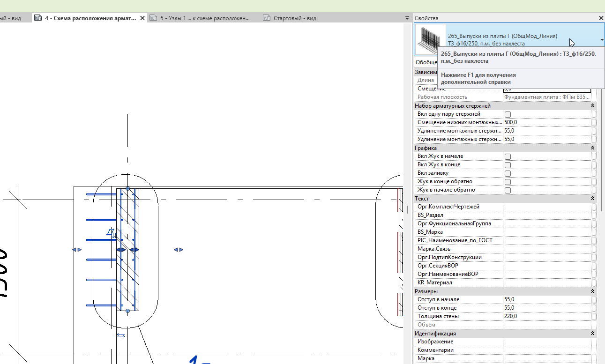The width and height of the screenshot is (605, 364).
Task: Select the bottom endpoint drag handle
Action: (127, 311)
